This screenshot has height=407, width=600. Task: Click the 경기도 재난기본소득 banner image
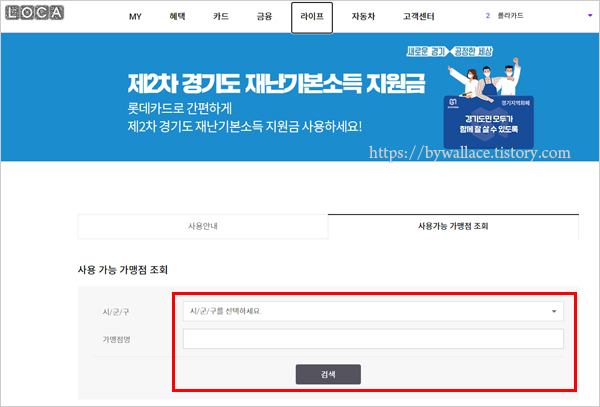[x=300, y=97]
